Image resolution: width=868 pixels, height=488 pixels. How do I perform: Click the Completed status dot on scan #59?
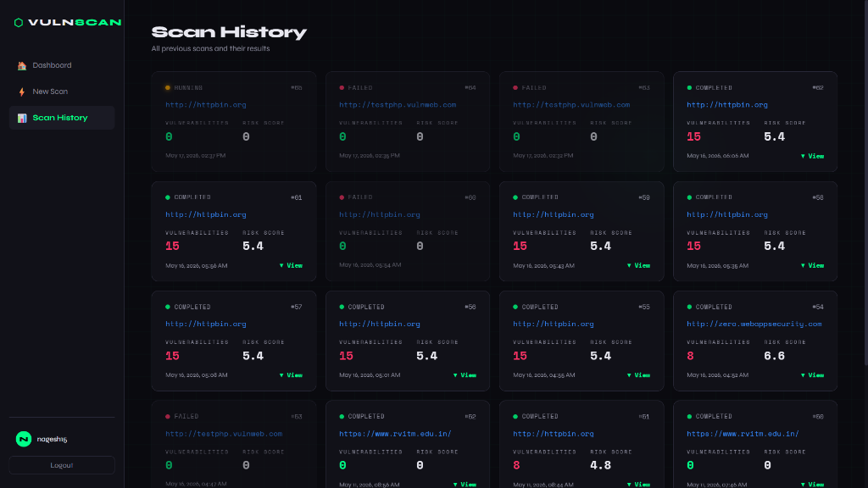(x=515, y=197)
